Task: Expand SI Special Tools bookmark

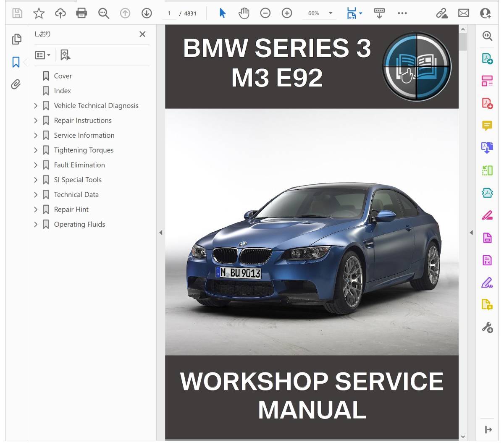Action: (x=36, y=180)
